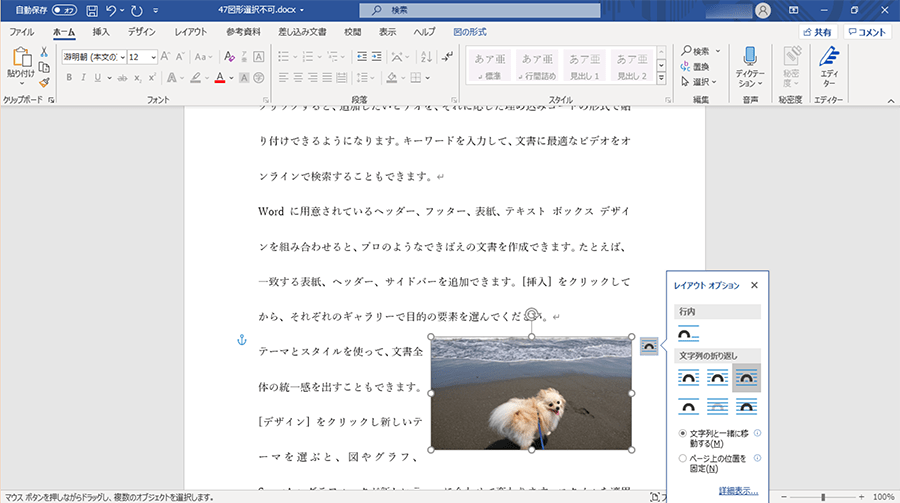This screenshot has width=900, height=503.
Task: Open the 詳細表示 link in layout options
Action: pyautogui.click(x=738, y=491)
